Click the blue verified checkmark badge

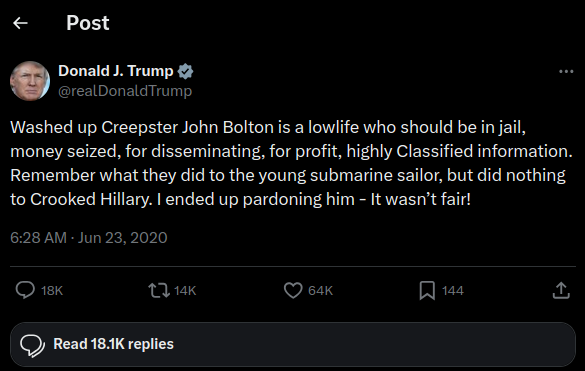click(x=185, y=71)
